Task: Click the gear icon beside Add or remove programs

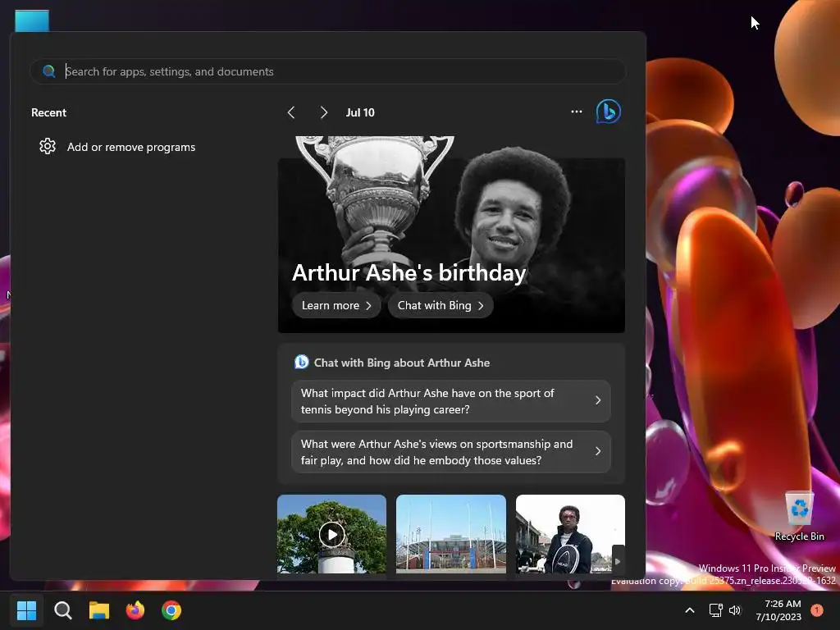Action: [x=48, y=146]
